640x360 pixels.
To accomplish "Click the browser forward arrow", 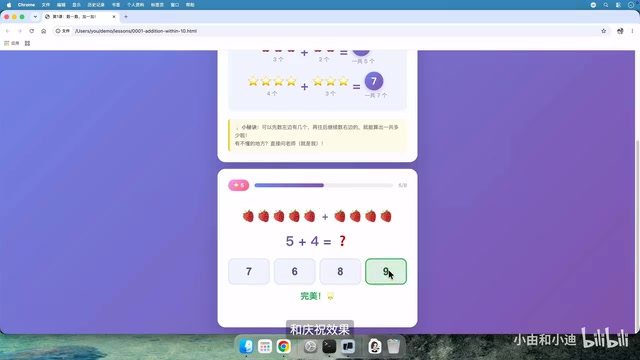I will pos(20,31).
